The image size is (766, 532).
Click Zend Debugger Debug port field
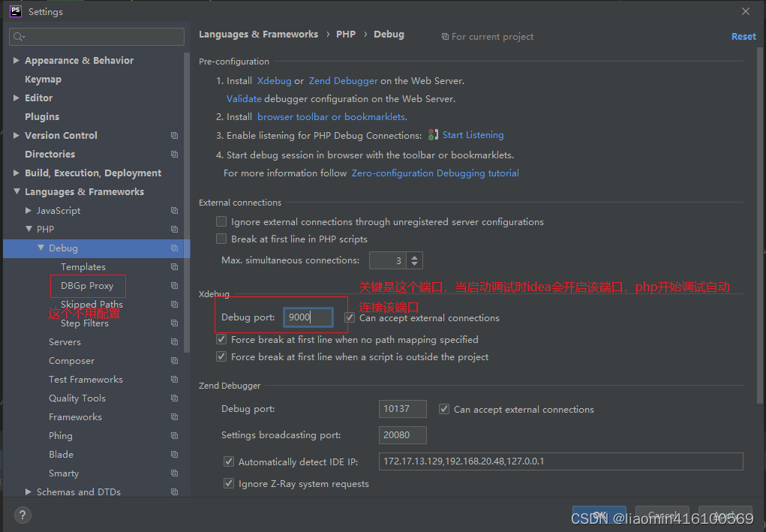(403, 409)
